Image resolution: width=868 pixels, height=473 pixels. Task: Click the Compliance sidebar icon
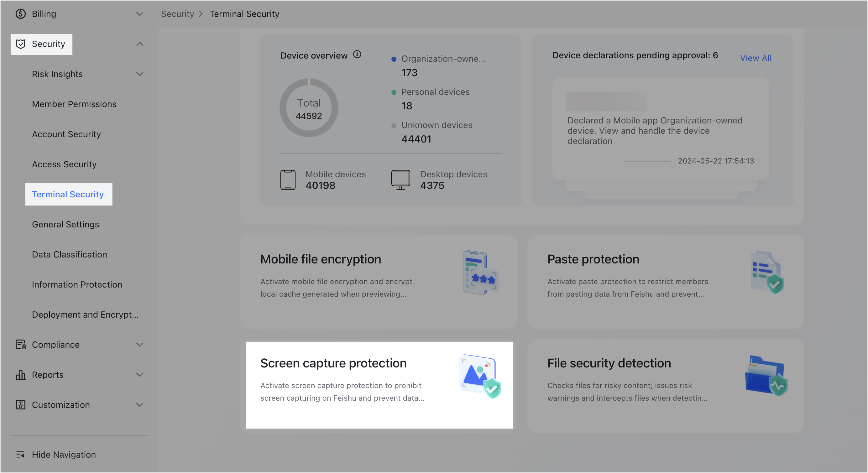pyautogui.click(x=21, y=344)
